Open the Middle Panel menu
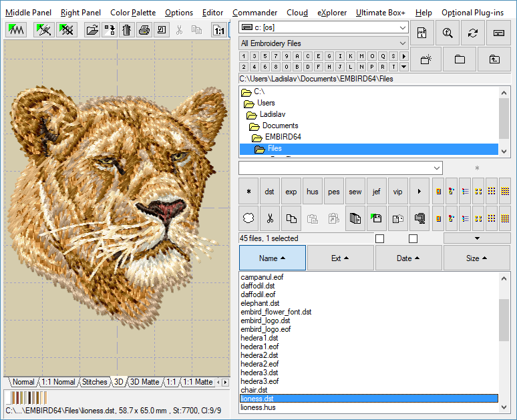 (28, 13)
